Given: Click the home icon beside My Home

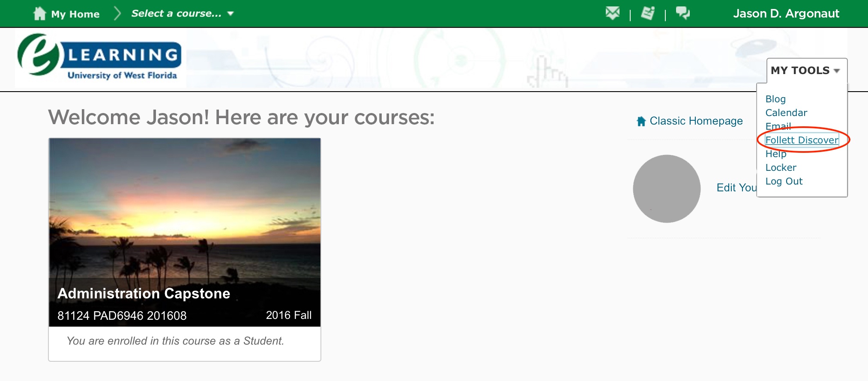Looking at the screenshot, I should click(x=39, y=14).
